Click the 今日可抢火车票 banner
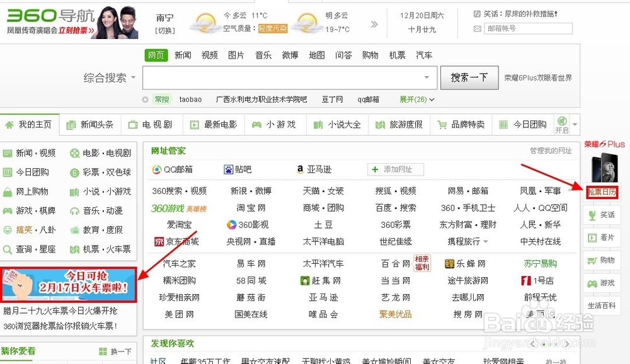Image resolution: width=630 pixels, height=364 pixels. (68, 285)
